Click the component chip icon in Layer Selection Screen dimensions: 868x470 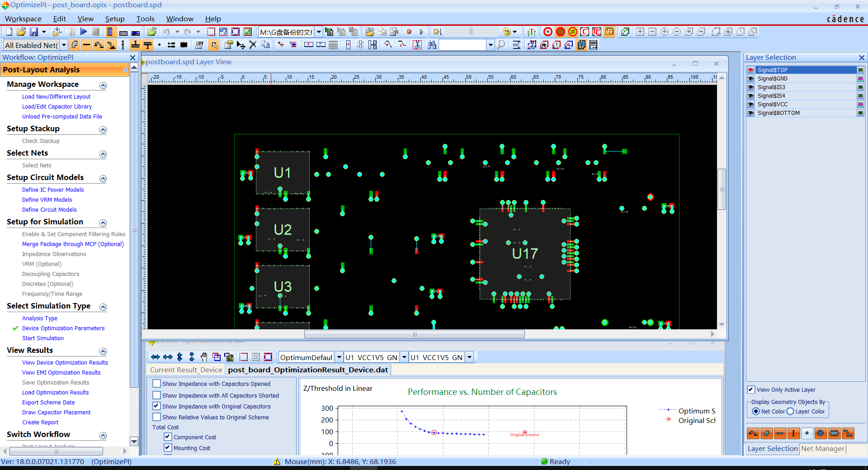click(834, 433)
